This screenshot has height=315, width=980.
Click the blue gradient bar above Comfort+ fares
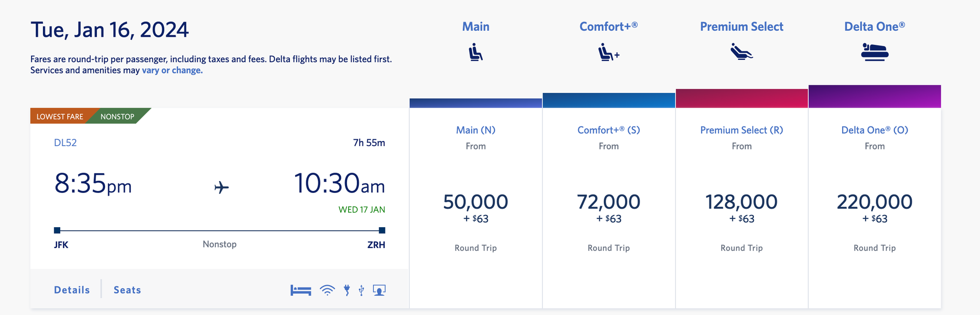click(608, 99)
